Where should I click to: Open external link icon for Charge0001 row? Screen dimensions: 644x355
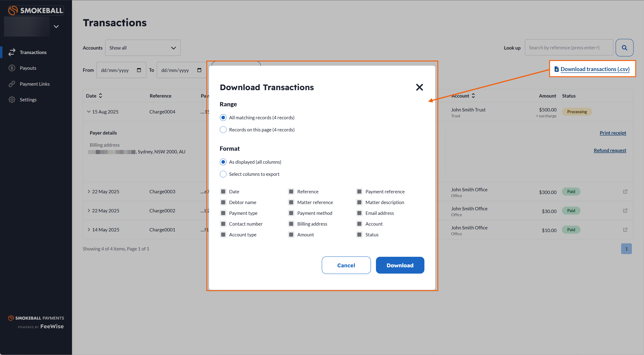[625, 229]
